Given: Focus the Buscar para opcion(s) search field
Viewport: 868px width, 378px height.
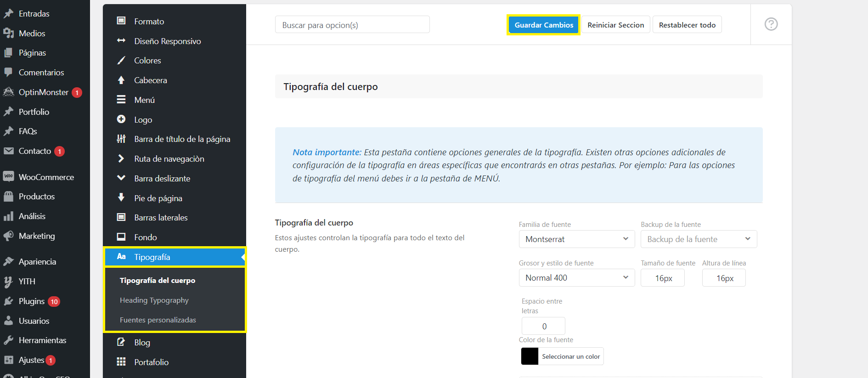Looking at the screenshot, I should coord(352,25).
